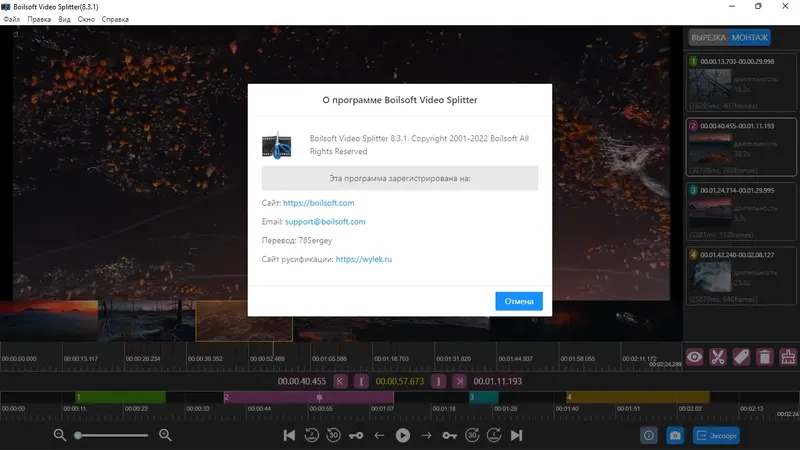Set segment end with the ] button
Viewport: 800px width, 450px height.
[x=438, y=381]
